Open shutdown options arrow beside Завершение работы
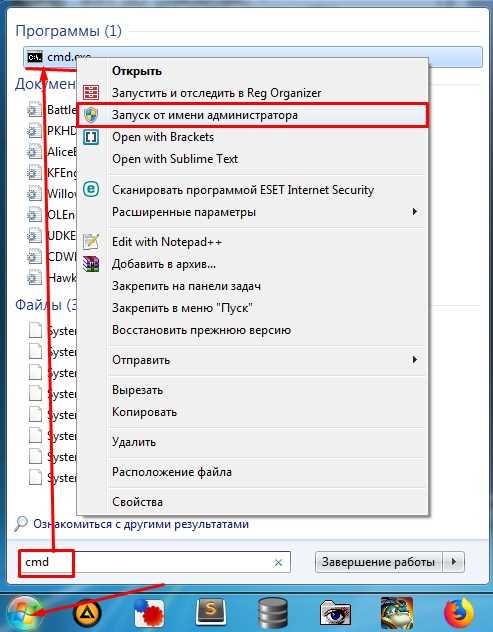Viewport: 493px width, 632px height. [x=454, y=561]
